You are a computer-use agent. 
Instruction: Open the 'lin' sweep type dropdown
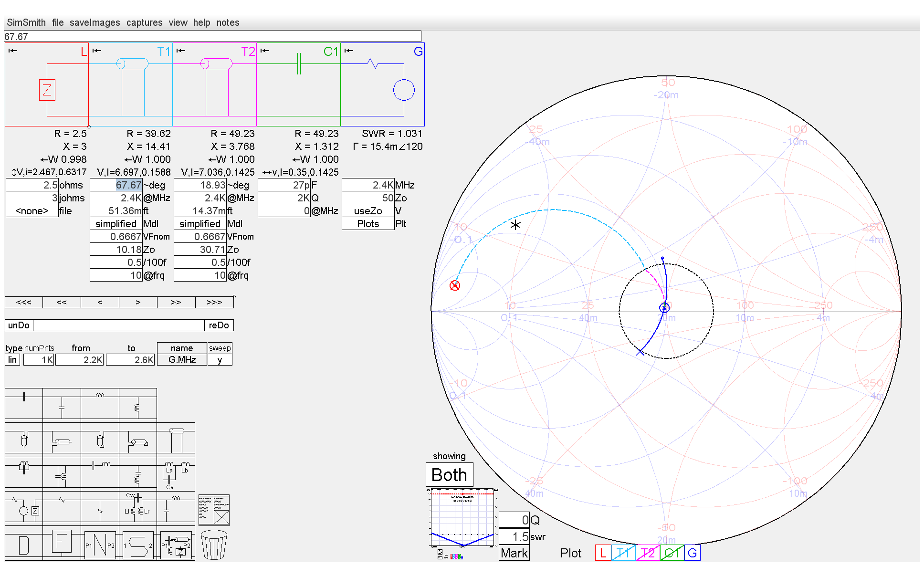click(x=12, y=360)
